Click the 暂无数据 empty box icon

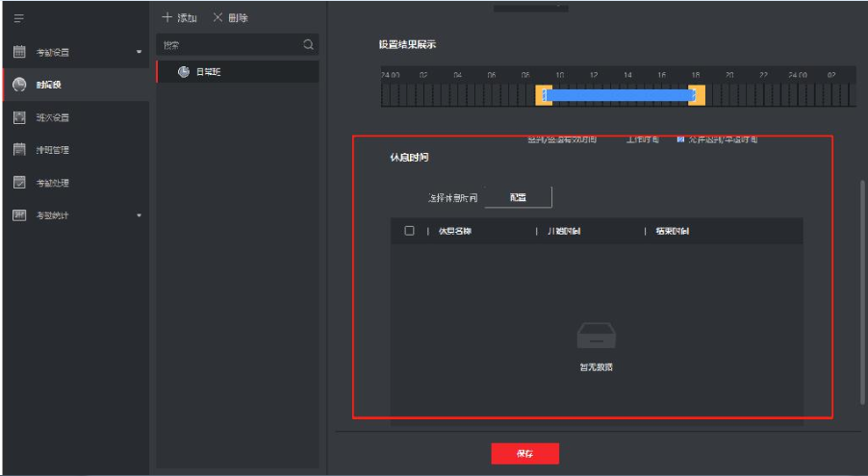[597, 336]
